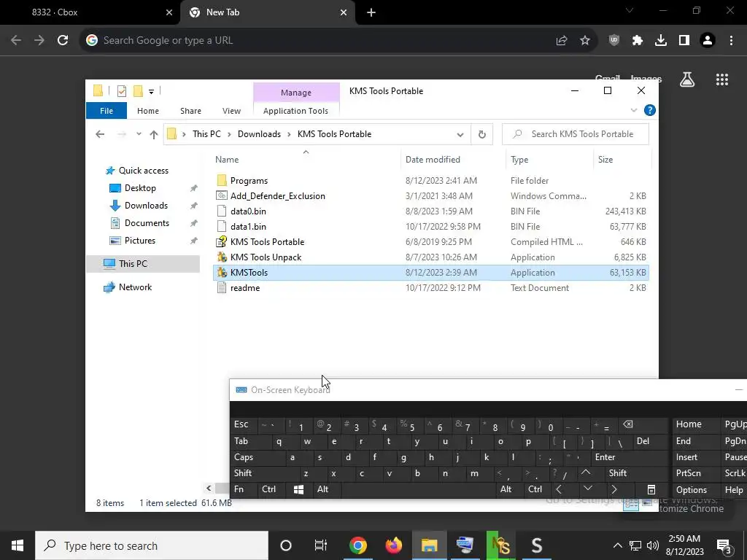Sort files by Name column
This screenshot has width=747, height=560.
pos(306,160)
